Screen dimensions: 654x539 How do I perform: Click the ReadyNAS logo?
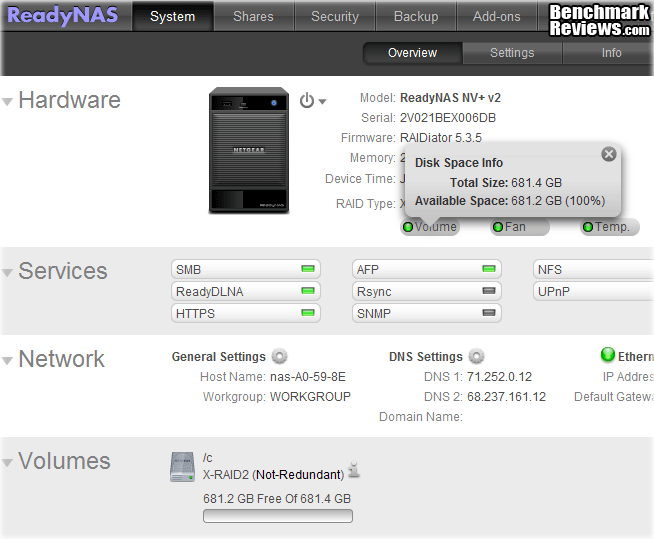(63, 15)
